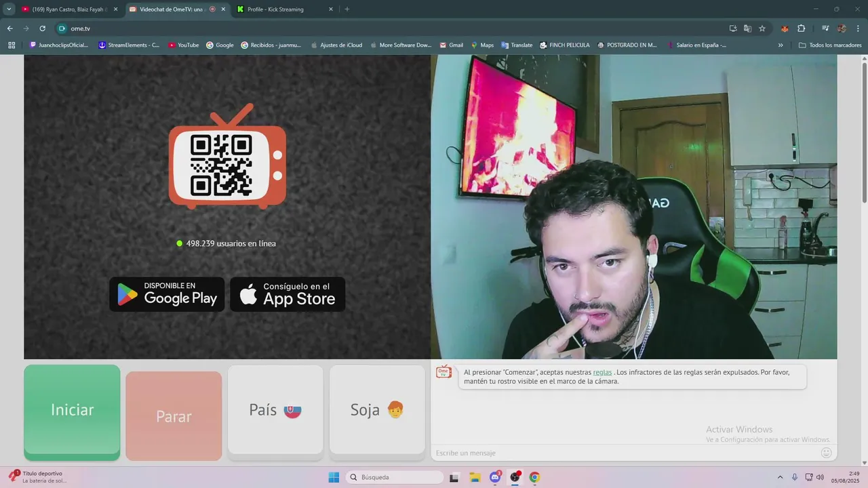Open the emoji picker in chat box
Viewport: 868px width, 488px height.
tap(826, 453)
